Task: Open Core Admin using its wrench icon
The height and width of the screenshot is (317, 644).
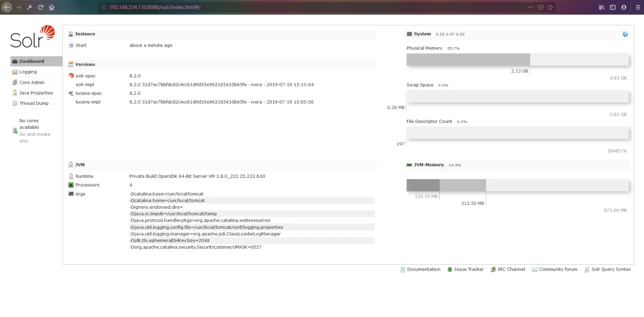Action: click(x=14, y=82)
